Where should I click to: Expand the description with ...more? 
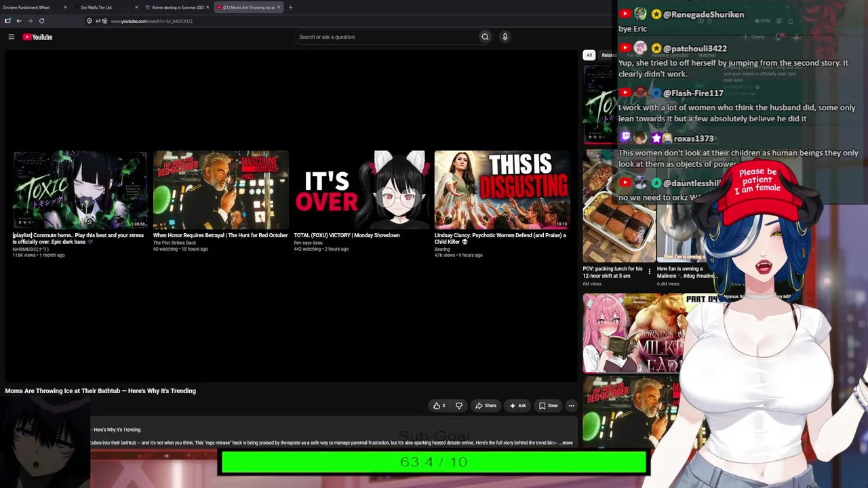[x=566, y=443]
